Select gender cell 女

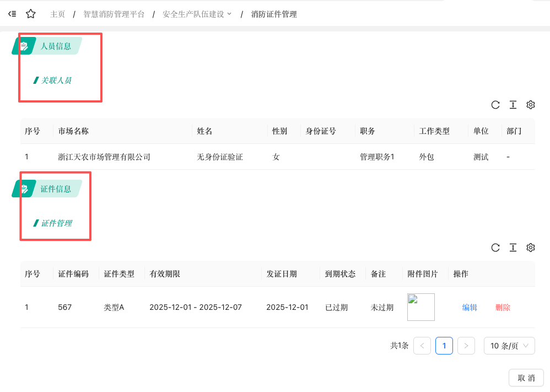276,157
